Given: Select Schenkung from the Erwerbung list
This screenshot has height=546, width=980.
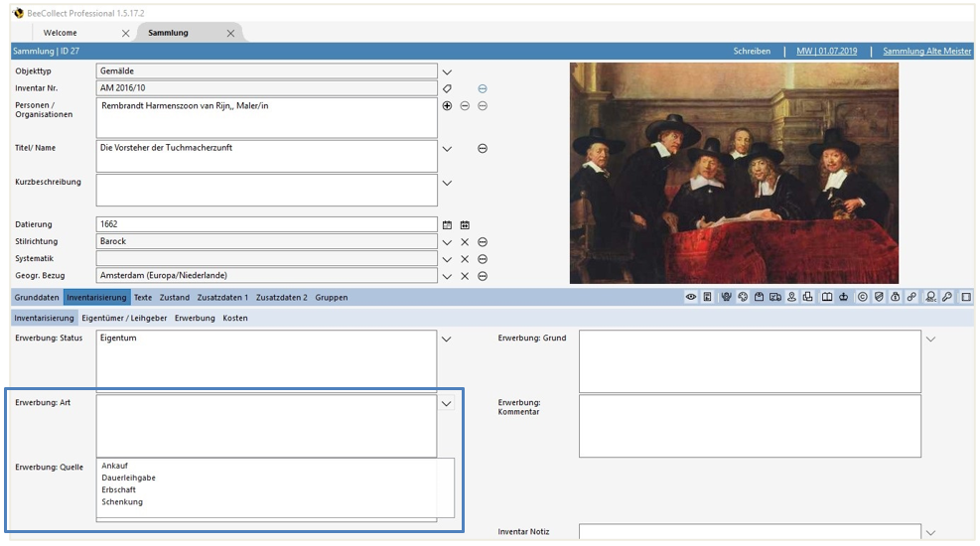Looking at the screenshot, I should 122,502.
